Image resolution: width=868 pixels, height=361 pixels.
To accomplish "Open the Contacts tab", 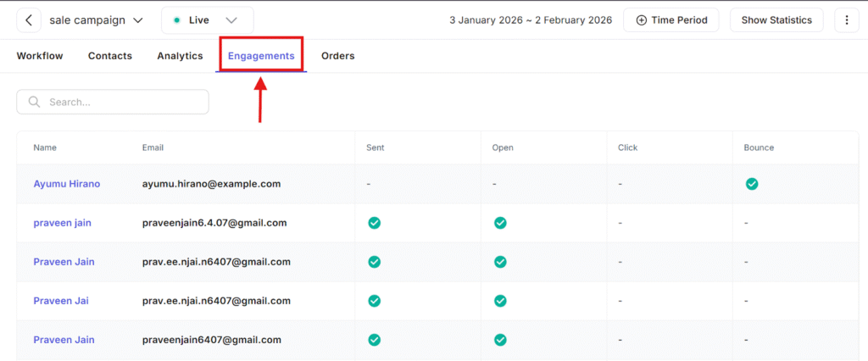I will pyautogui.click(x=110, y=56).
